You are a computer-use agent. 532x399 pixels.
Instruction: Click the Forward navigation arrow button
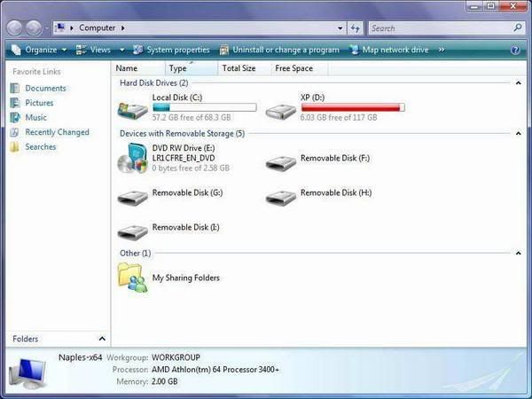tap(34, 27)
